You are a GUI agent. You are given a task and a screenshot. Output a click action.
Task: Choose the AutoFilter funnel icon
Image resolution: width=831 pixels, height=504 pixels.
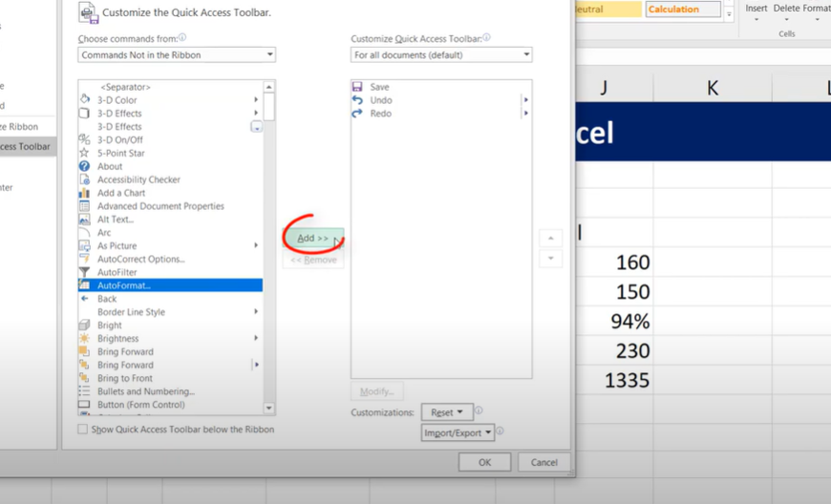84,272
